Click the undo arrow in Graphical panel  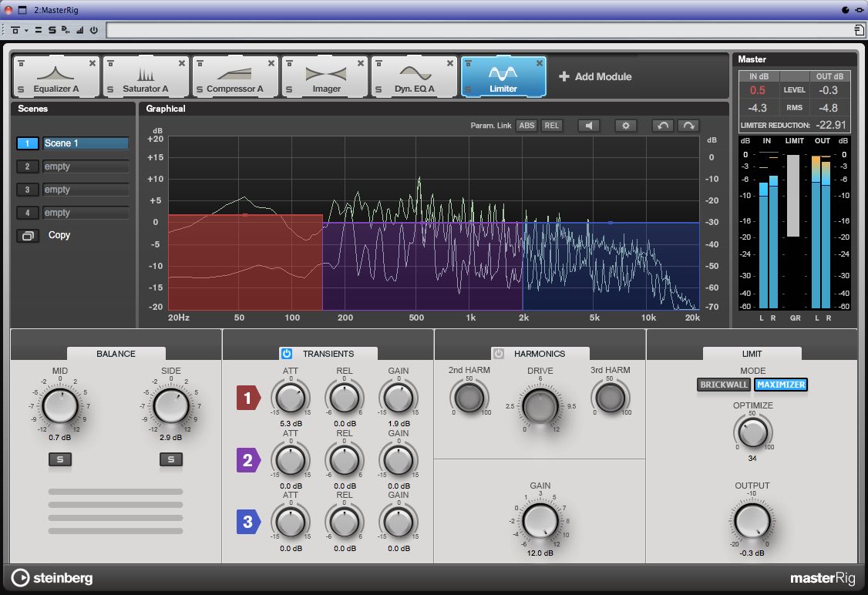(662, 126)
